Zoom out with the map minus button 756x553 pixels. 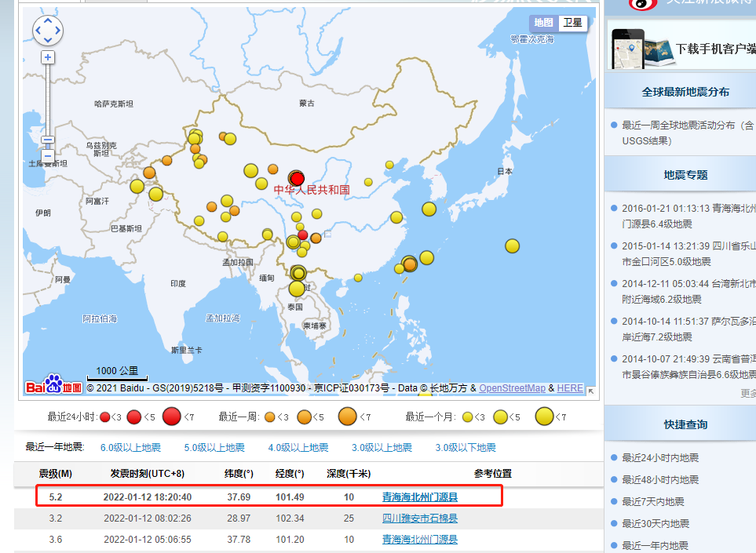pyautogui.click(x=48, y=156)
